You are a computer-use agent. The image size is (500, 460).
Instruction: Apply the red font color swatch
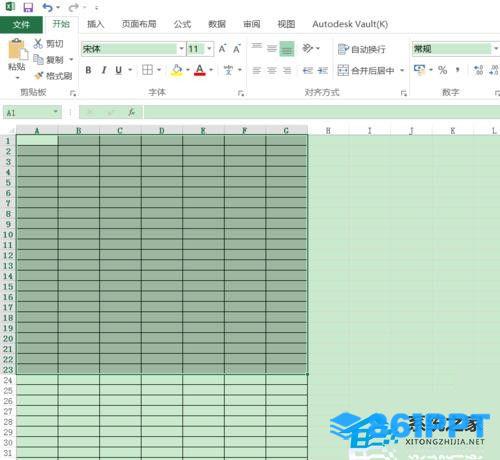point(200,70)
